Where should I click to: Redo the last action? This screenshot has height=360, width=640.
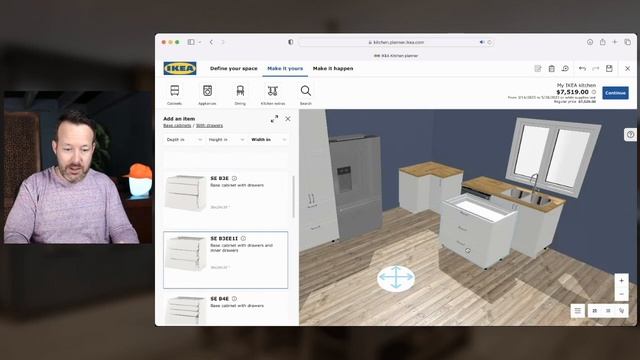[596, 69]
